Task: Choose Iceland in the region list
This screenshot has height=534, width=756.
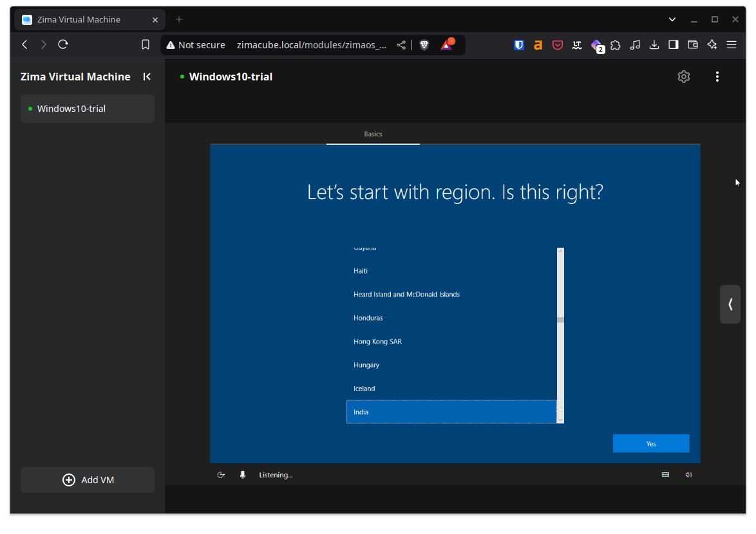Action: [451, 389]
